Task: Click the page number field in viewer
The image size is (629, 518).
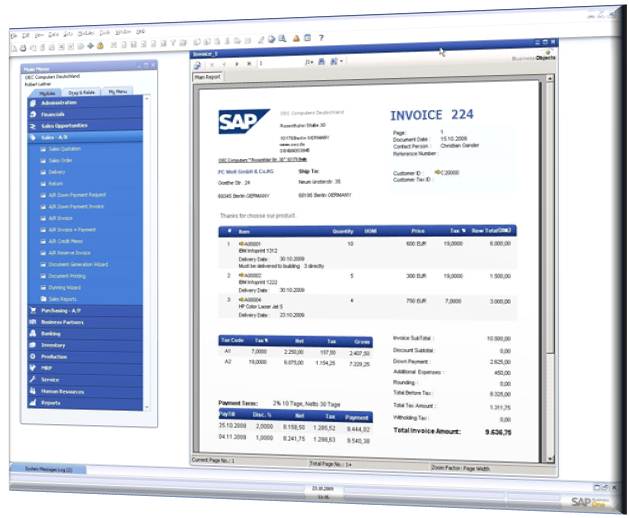Action: (x=281, y=63)
